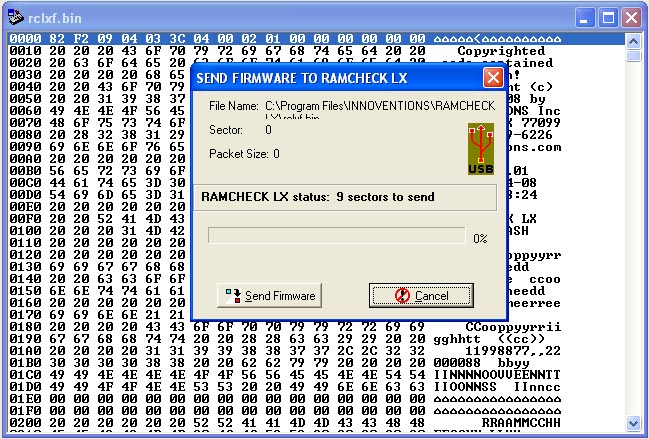Click the '9 sectors to send' status text

pos(385,197)
